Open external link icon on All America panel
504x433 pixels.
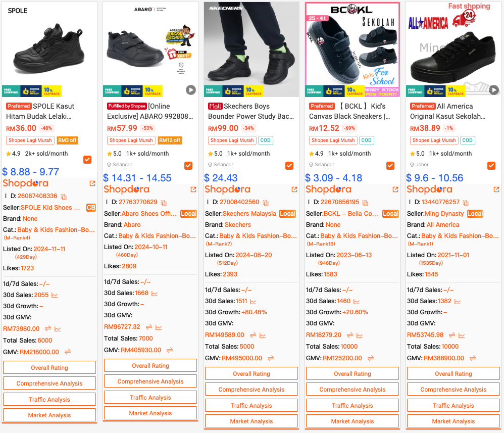(x=496, y=189)
